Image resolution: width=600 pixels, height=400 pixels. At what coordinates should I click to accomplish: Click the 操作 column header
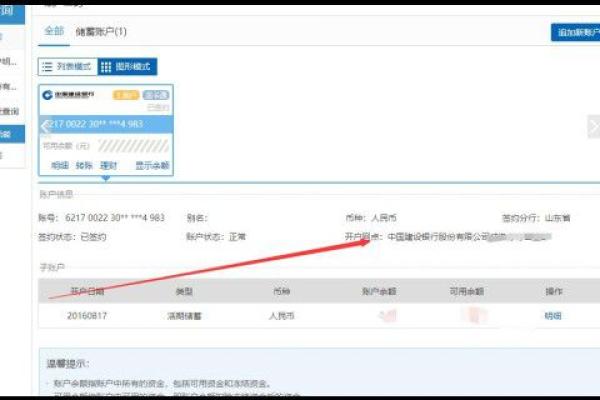coord(554,292)
